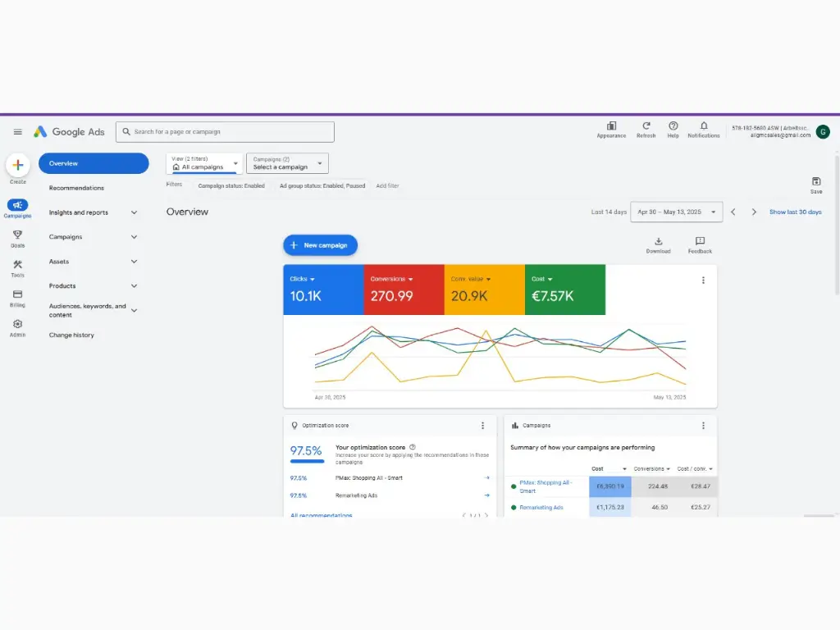Viewport: 840px width, 630px height.
Task: Click the bar chart icon in Campaigns card header
Action: [515, 426]
